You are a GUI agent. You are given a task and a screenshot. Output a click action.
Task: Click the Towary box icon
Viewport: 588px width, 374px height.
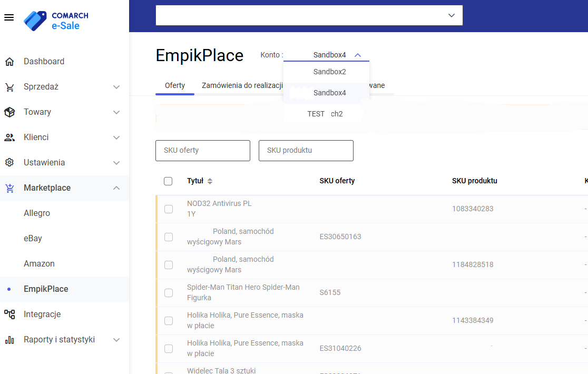[x=9, y=112]
